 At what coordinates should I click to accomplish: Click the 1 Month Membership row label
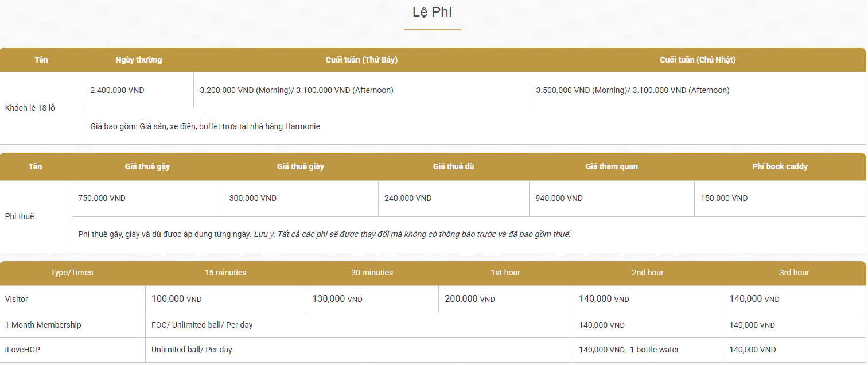tap(43, 325)
